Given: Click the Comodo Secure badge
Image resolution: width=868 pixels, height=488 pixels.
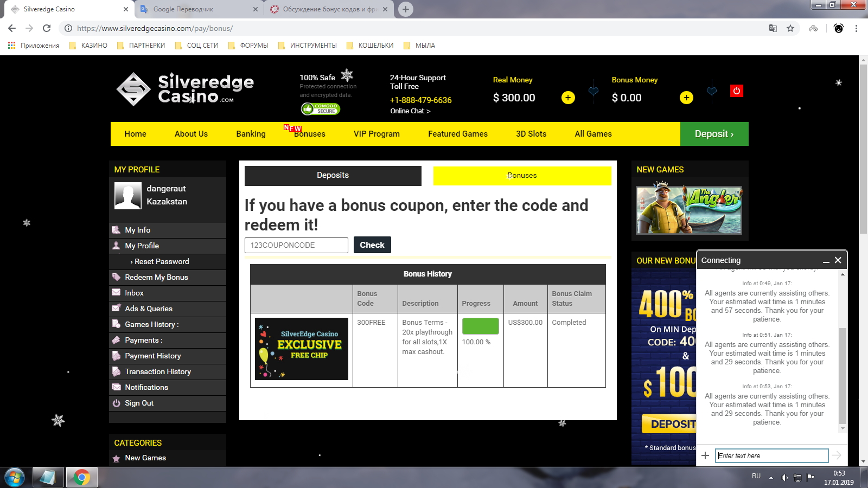Looking at the screenshot, I should [x=320, y=109].
